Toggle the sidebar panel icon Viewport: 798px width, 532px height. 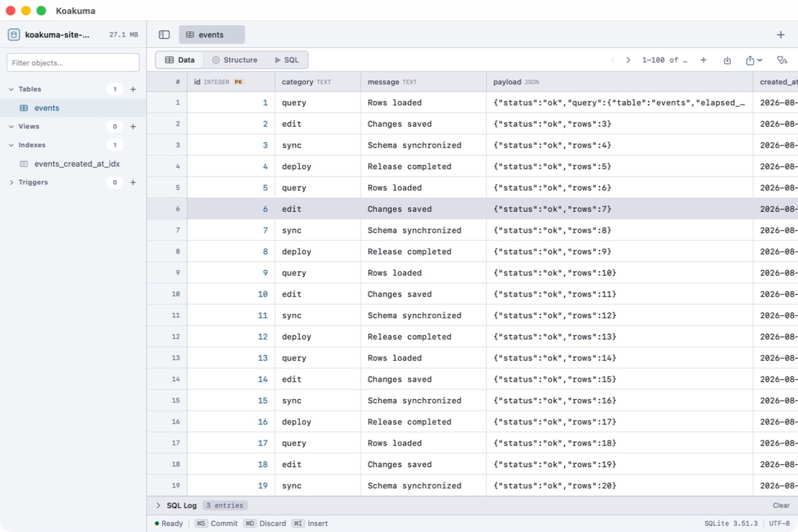point(164,35)
